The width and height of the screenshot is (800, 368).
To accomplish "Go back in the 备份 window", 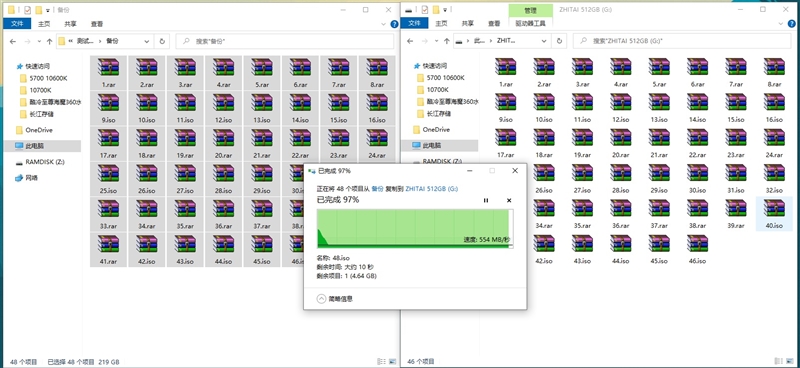I will pyautogui.click(x=13, y=41).
